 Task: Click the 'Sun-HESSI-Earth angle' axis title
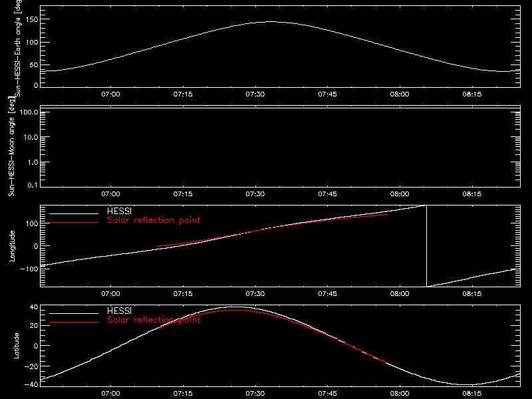(18, 47)
